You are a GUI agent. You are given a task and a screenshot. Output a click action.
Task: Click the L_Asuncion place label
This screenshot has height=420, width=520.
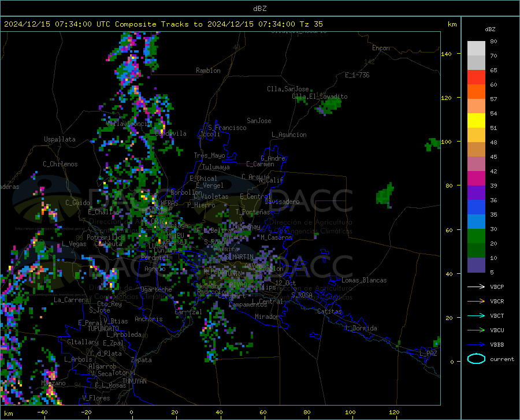coord(289,135)
